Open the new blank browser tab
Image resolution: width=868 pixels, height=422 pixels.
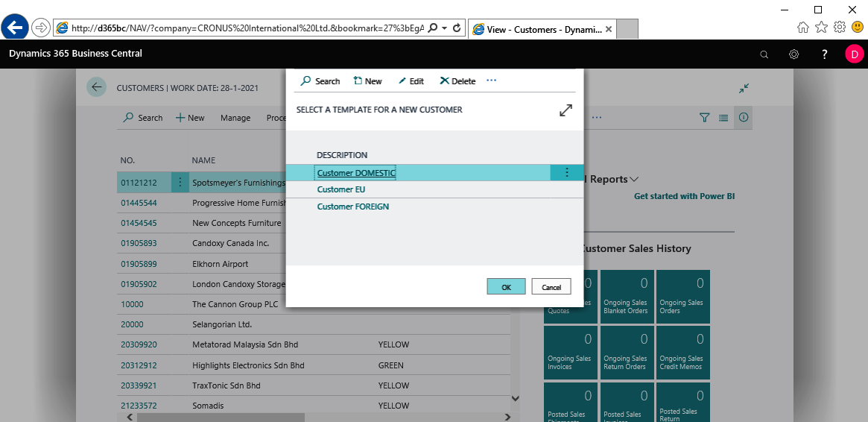pos(627,29)
